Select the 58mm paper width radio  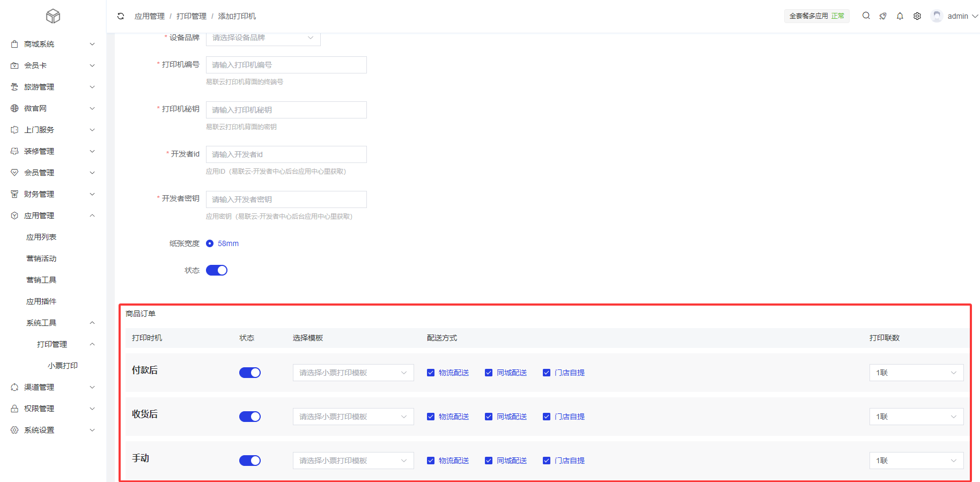click(210, 243)
